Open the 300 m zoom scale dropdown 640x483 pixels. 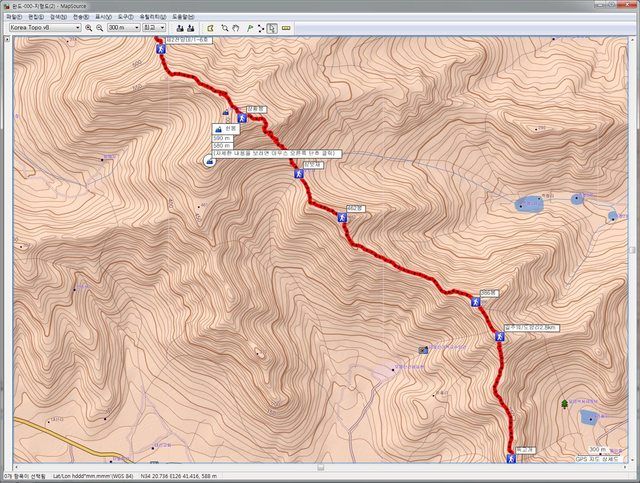(x=124, y=27)
